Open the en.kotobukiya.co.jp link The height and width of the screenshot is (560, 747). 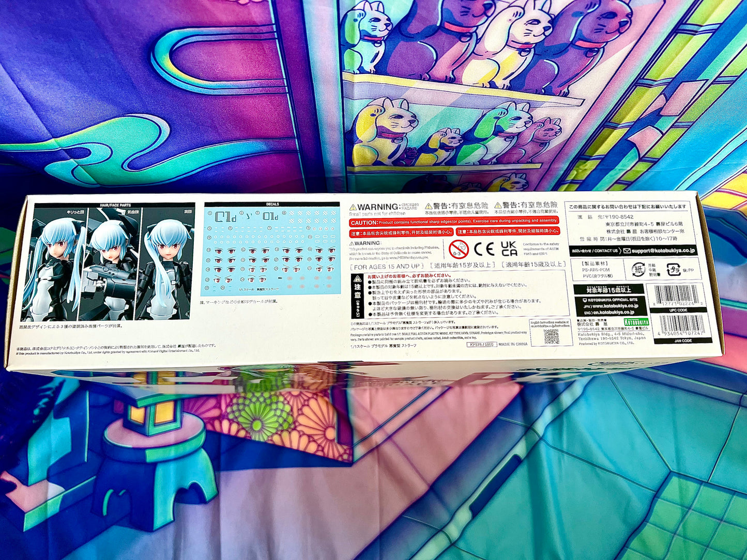614,312
